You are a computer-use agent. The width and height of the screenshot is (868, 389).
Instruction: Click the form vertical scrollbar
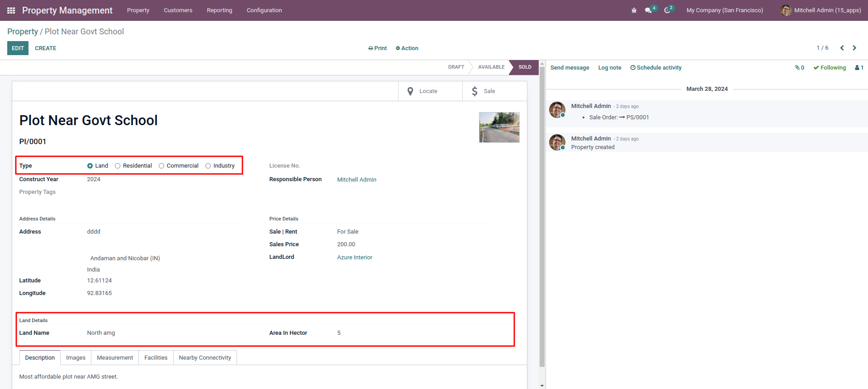542,217
